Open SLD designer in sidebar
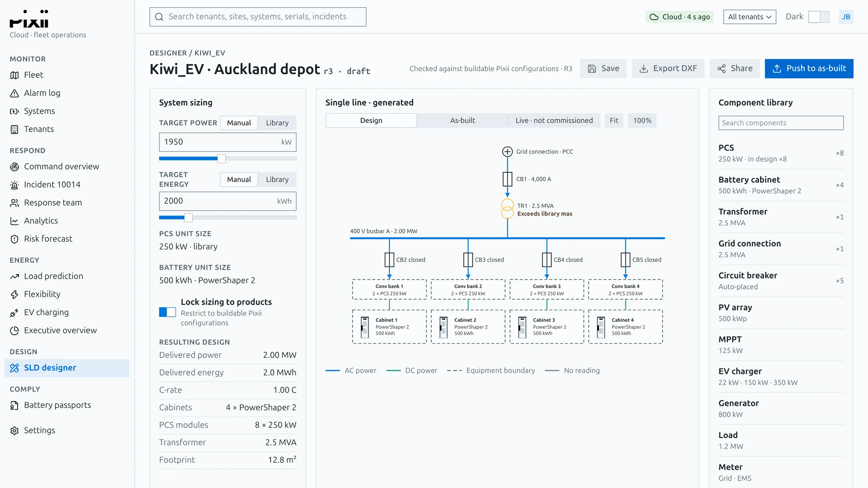868x488 pixels. pyautogui.click(x=67, y=368)
